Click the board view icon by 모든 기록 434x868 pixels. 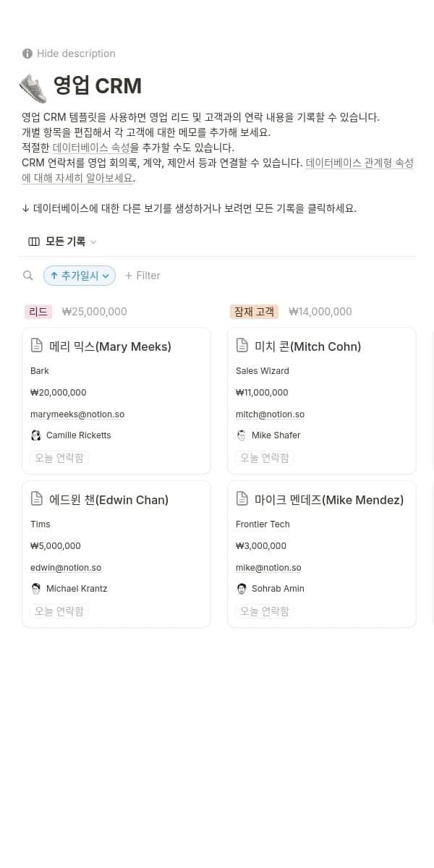(34, 242)
